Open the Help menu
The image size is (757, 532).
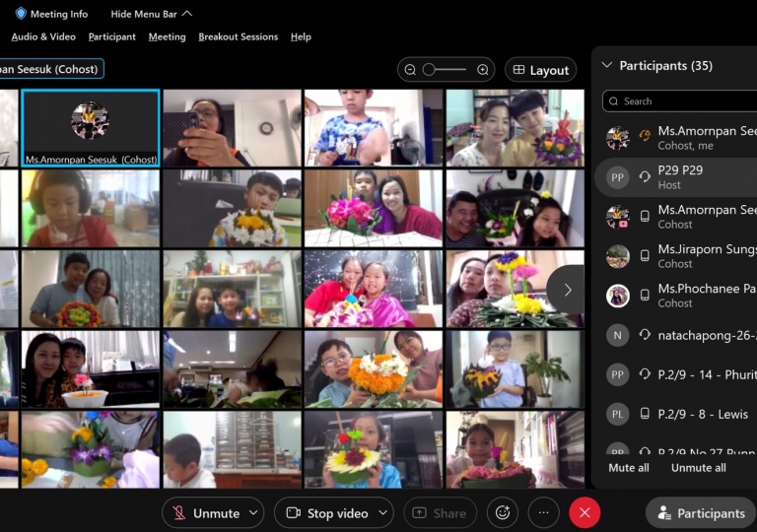[301, 36]
